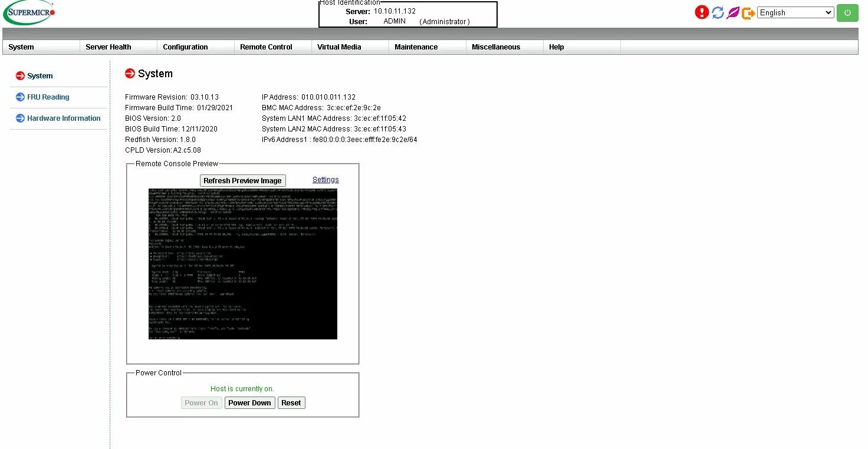
Task: Click Firmware Revision 03.10.13 text
Action: pos(172,97)
